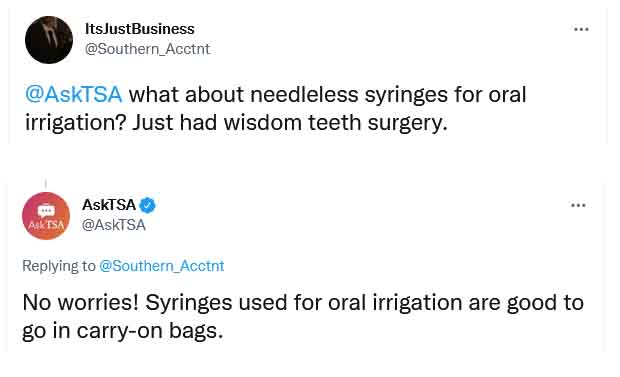
Task: Click the 'No worries!' reply text
Action: click(81, 303)
